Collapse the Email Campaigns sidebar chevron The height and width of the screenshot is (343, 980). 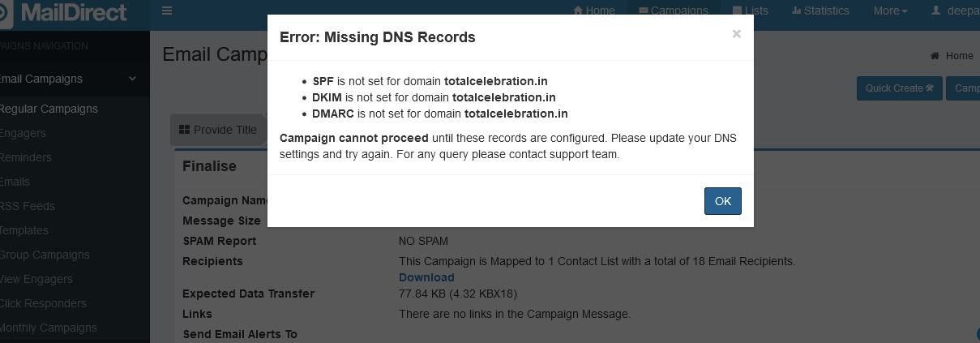pyautogui.click(x=133, y=79)
